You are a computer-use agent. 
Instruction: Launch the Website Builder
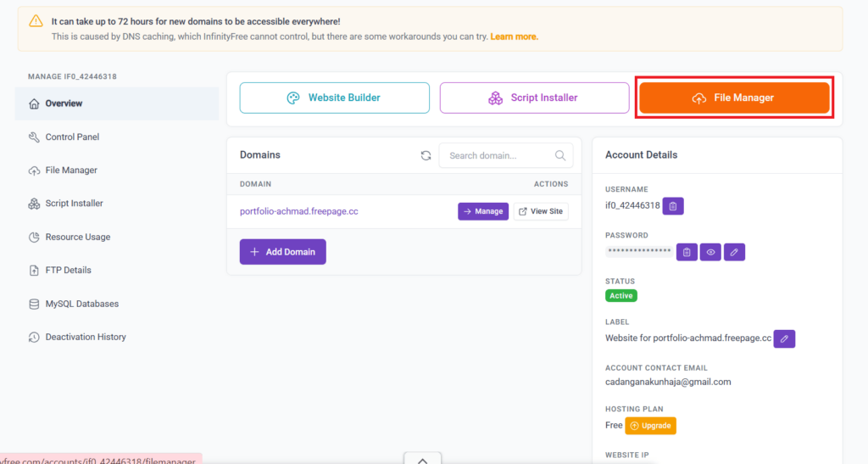(334, 98)
